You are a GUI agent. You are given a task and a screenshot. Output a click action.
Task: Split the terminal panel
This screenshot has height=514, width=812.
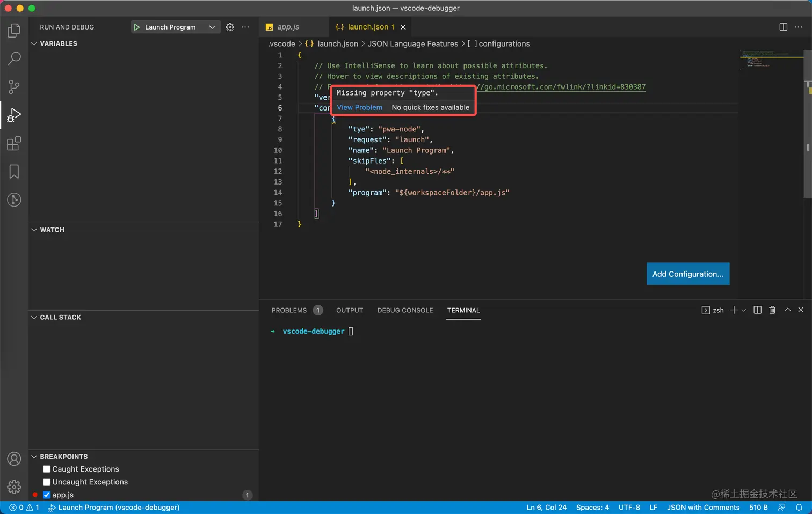(757, 310)
